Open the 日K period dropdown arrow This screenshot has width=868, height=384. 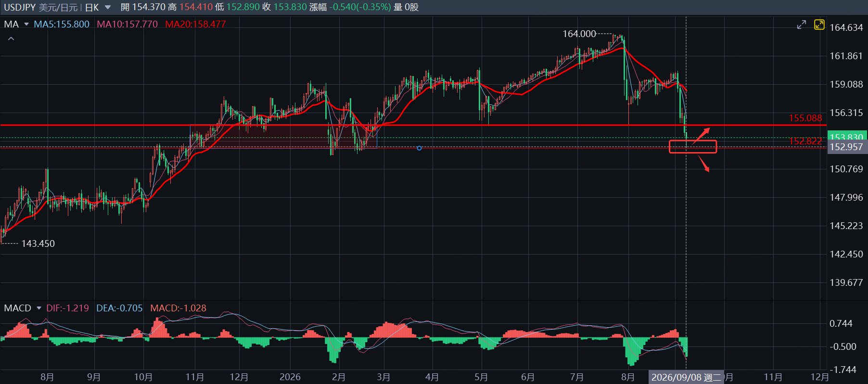(108, 7)
